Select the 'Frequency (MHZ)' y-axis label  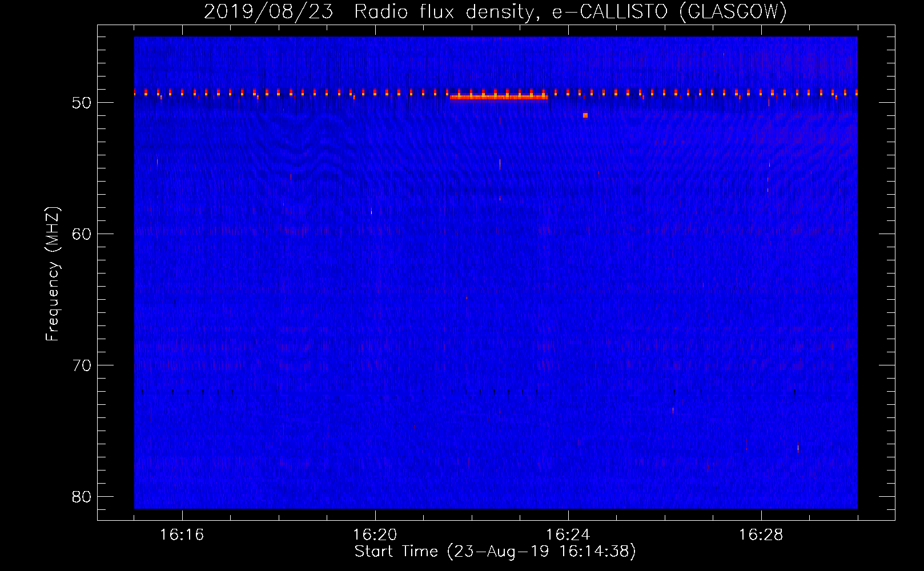[53, 274]
